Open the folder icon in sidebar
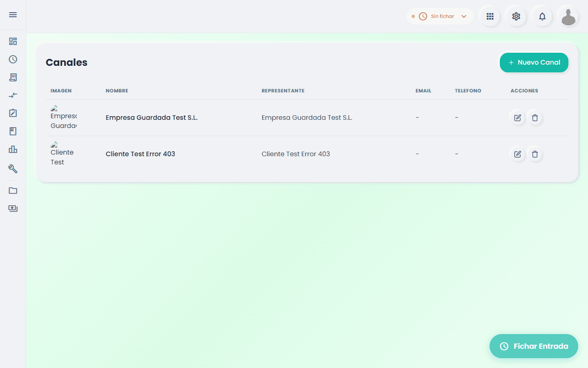 [x=13, y=191]
